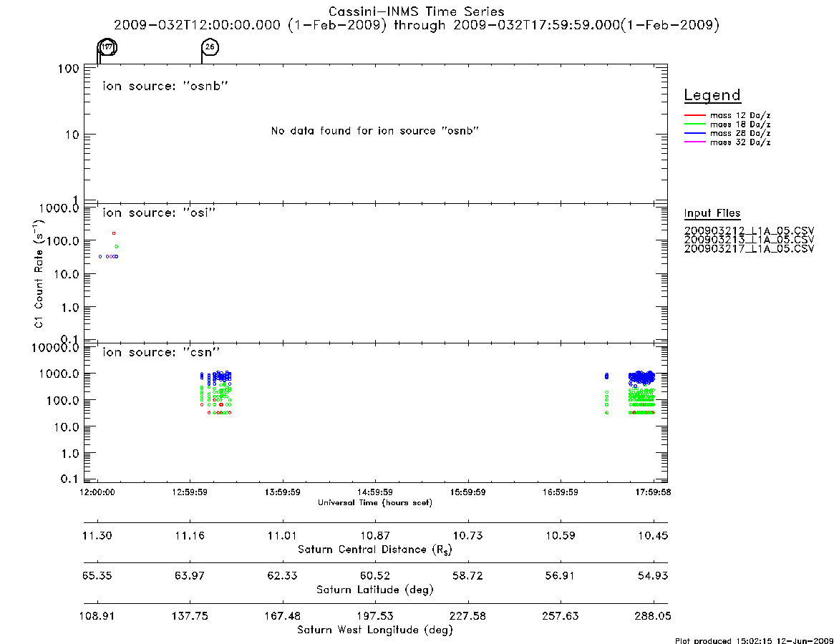The image size is (834, 644).
Task: Click the '58.72' latitude value
Action: point(468,576)
